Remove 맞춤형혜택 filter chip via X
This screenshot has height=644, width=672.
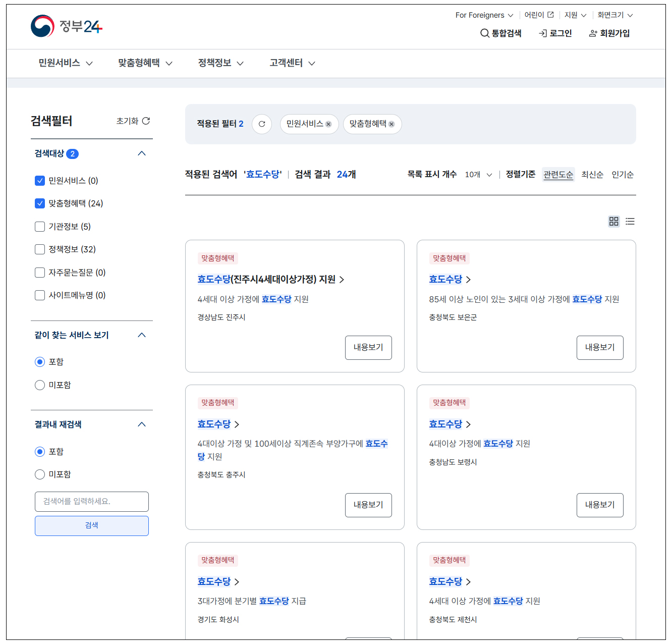392,124
